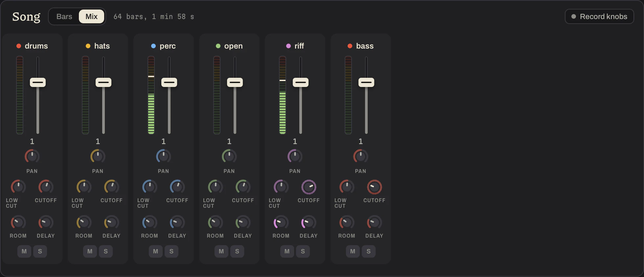Click the drums room knob
The width and height of the screenshot is (644, 277).
pos(18,223)
